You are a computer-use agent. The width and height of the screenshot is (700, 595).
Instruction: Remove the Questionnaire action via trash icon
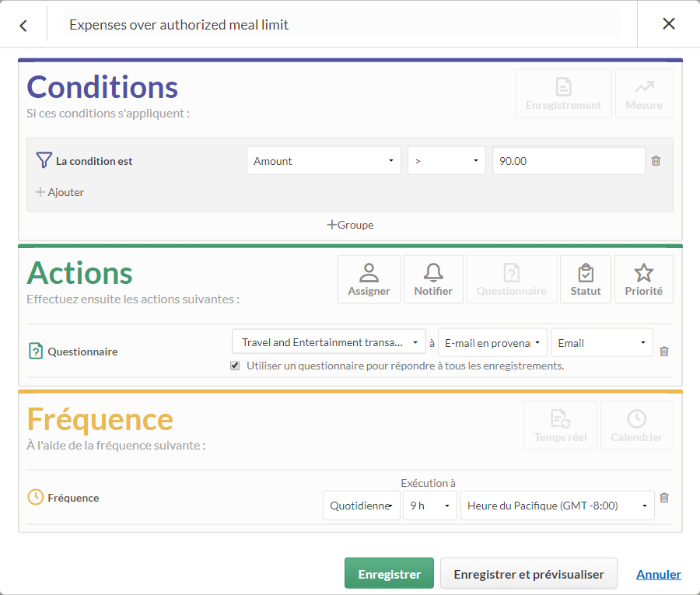pos(664,352)
